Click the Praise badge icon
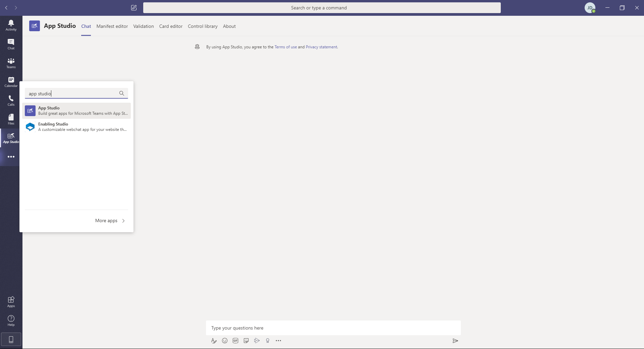The width and height of the screenshot is (644, 349). (268, 341)
